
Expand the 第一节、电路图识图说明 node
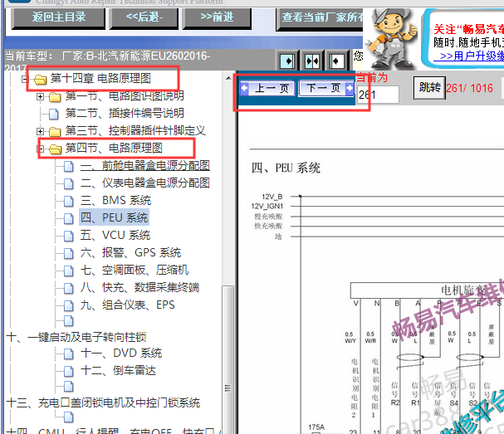click(41, 96)
